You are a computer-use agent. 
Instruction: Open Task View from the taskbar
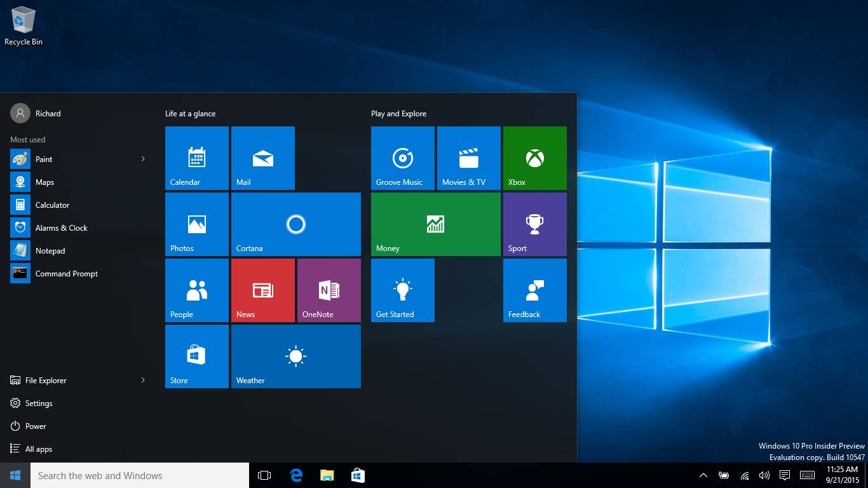pos(264,475)
